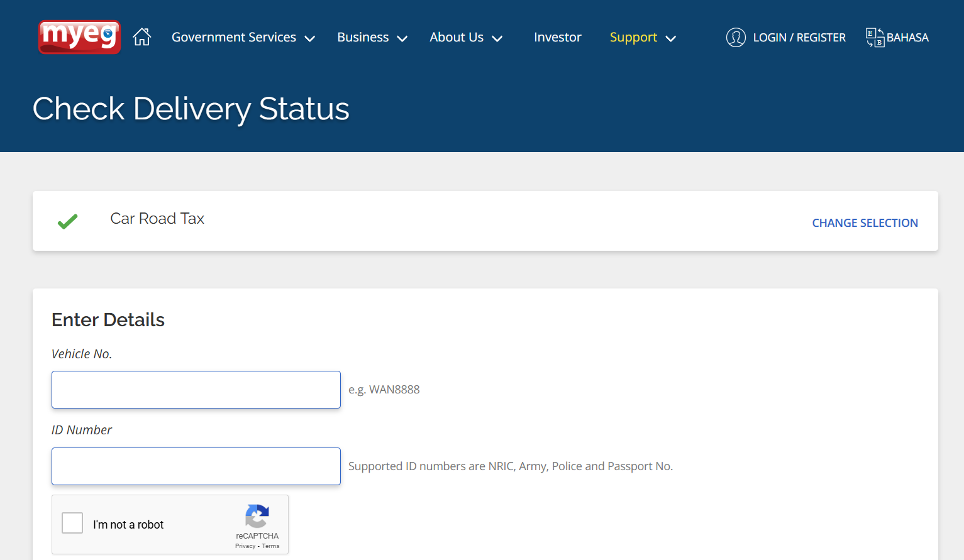Click the I'm not a robot label
Viewport: 964px width, 560px height.
tap(128, 524)
